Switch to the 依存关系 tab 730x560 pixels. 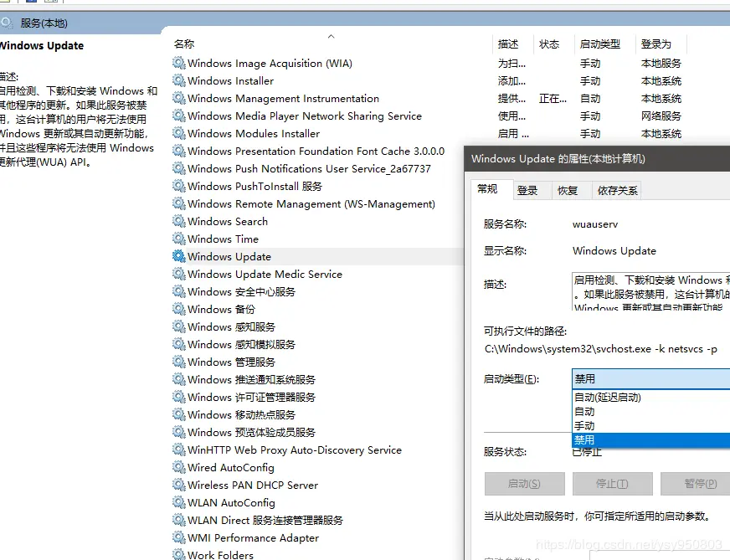click(x=617, y=190)
